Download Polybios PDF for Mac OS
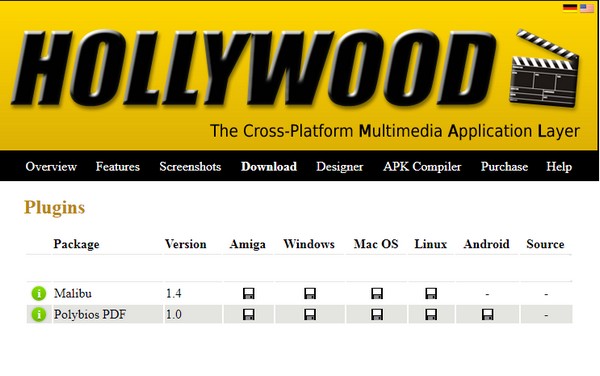Image resolution: width=600 pixels, height=376 pixels. click(377, 314)
